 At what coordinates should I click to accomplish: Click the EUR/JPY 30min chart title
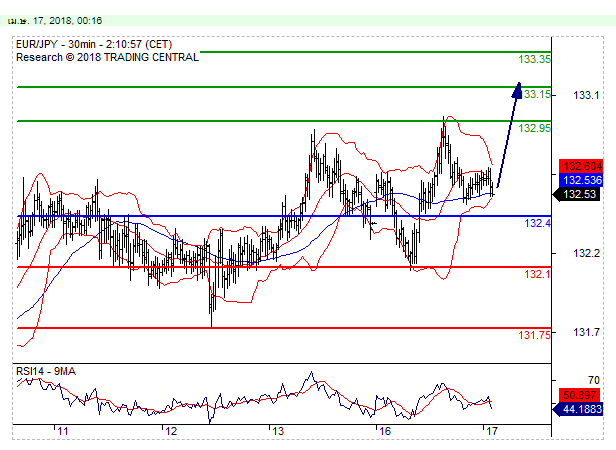click(94, 44)
